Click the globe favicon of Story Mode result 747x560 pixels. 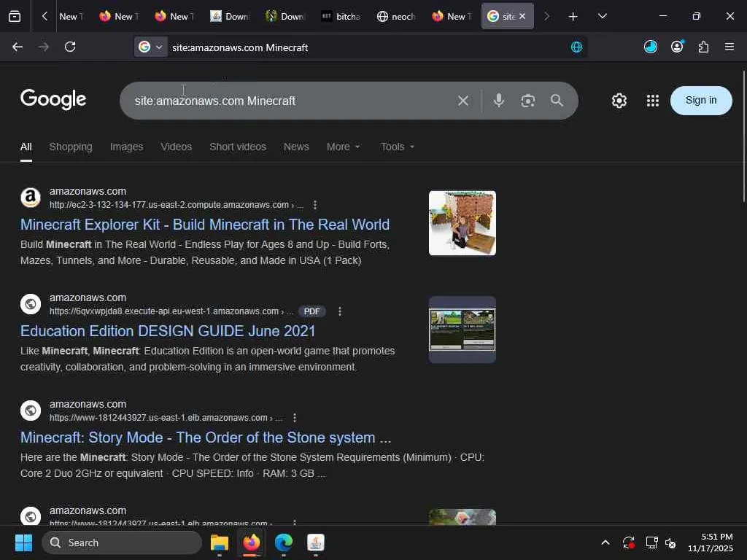point(31,411)
